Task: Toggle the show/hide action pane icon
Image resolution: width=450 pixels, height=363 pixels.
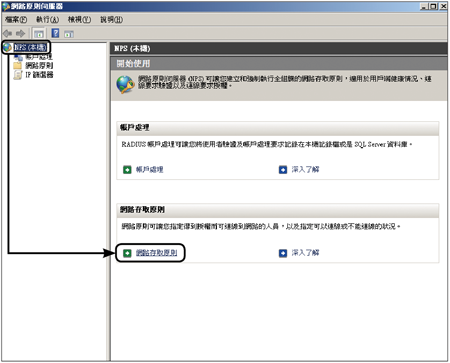Action: click(69, 34)
